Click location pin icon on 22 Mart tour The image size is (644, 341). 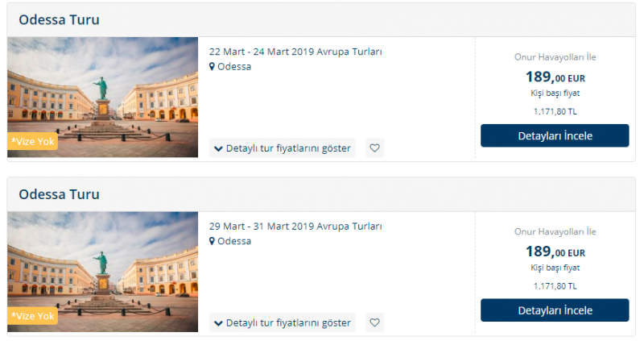pyautogui.click(x=213, y=67)
